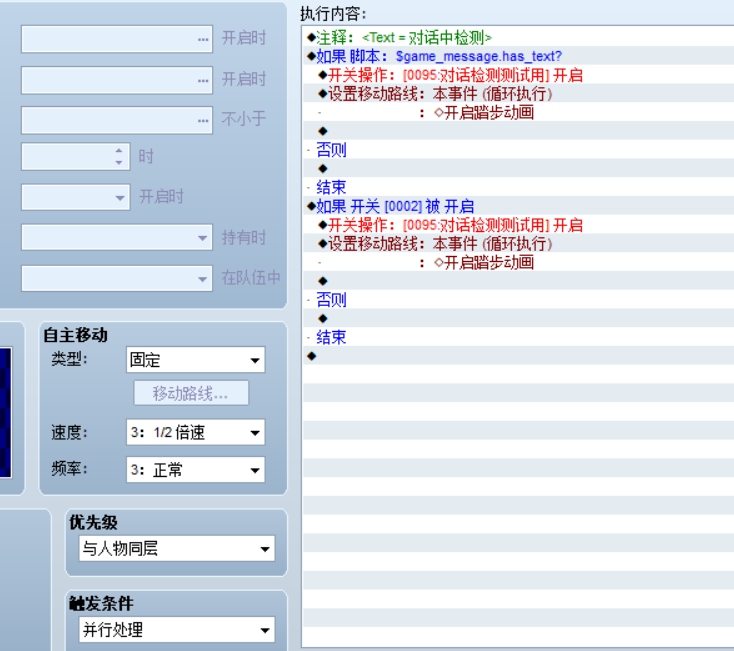The height and width of the screenshot is (651, 734).
Task: Select the first 开关操作 [0095:对话检测测试用] 开启 line
Action: (518, 74)
